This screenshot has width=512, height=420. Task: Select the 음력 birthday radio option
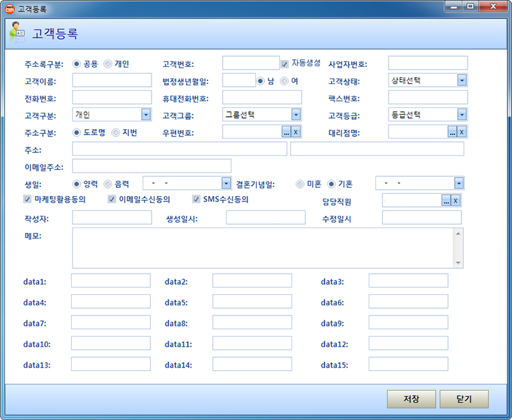pos(108,184)
